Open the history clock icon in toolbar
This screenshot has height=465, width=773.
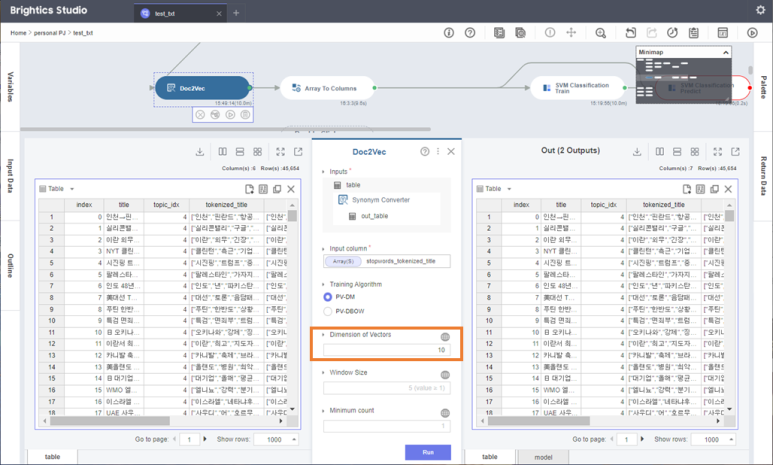672,33
